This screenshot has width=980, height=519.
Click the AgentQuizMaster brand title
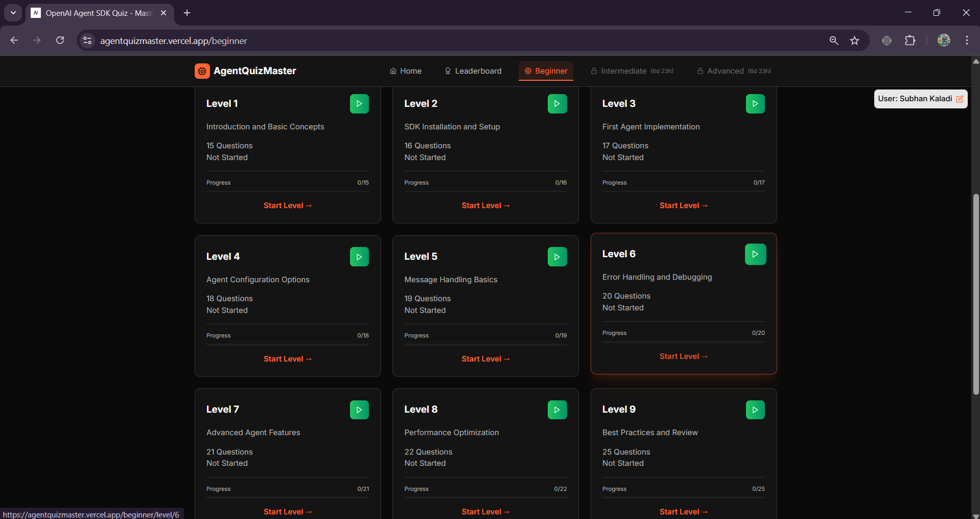pos(254,71)
